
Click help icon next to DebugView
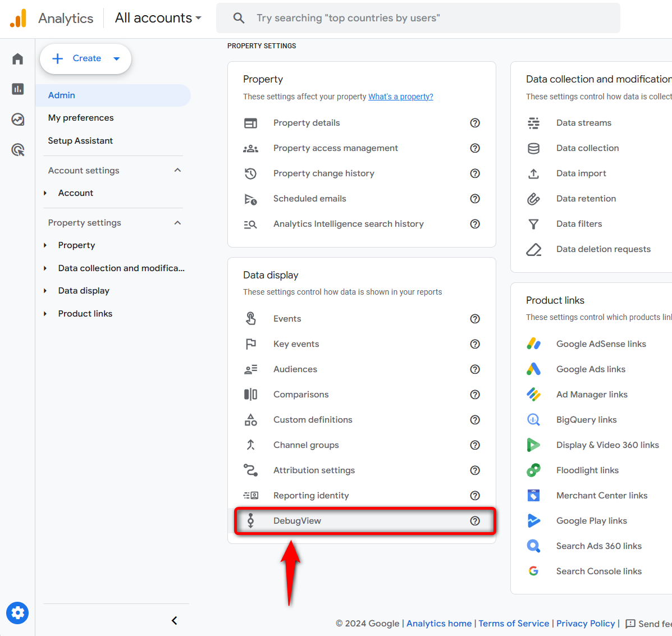pos(475,521)
